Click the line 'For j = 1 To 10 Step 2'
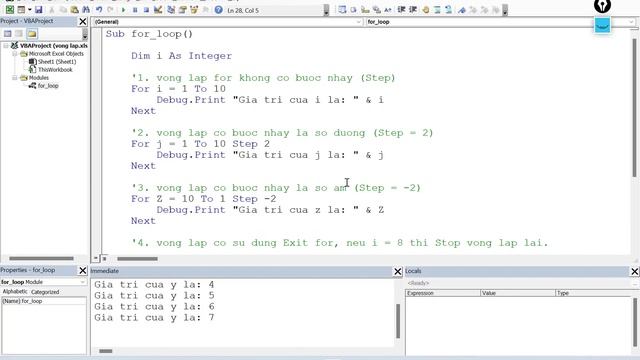Image resolution: width=640 pixels, height=360 pixels. tap(200, 144)
